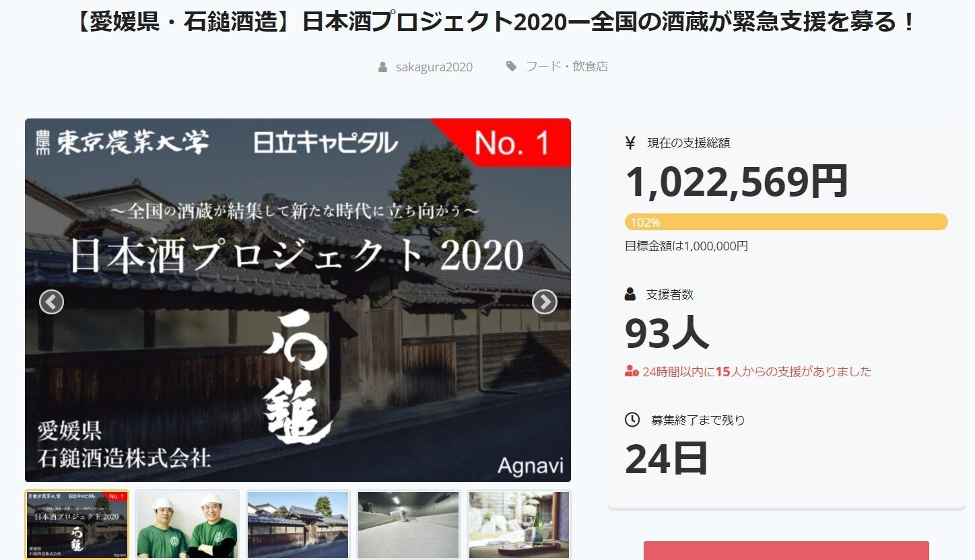The width and height of the screenshot is (975, 560).
Task: Click the previous slide arrow on carousel
Action: pyautogui.click(x=51, y=302)
